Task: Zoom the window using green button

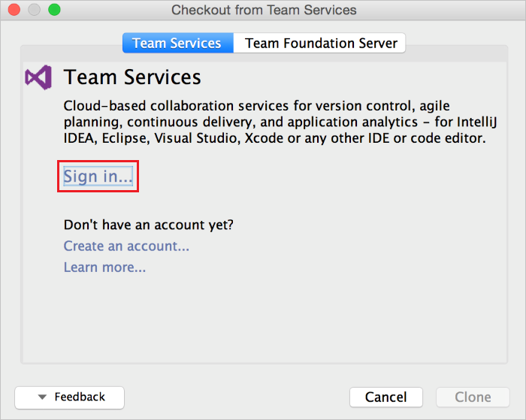Action: point(54,11)
